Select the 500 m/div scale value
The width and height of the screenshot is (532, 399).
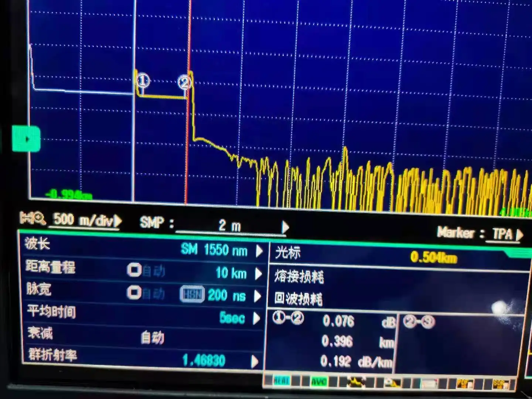[83, 220]
